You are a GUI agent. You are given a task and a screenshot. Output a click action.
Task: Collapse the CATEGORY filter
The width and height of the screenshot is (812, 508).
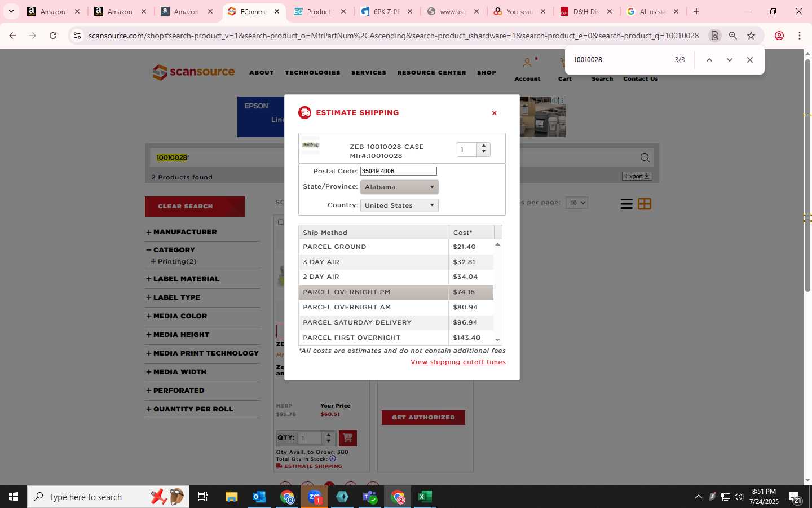tap(171, 250)
